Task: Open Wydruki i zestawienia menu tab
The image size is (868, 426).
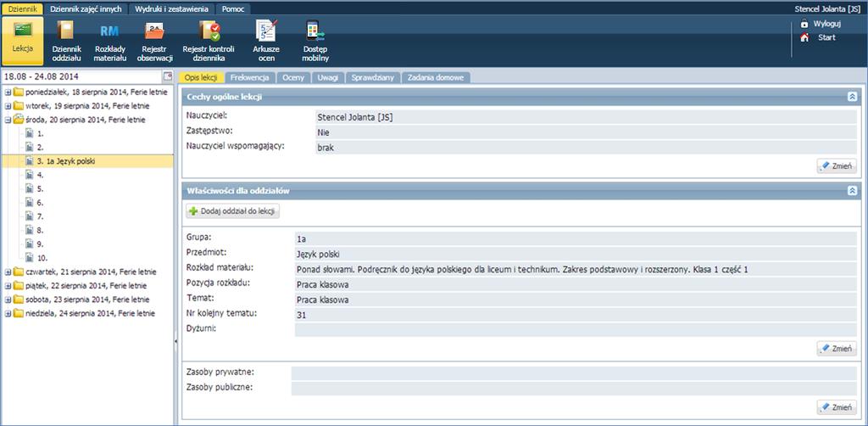Action: click(x=171, y=9)
